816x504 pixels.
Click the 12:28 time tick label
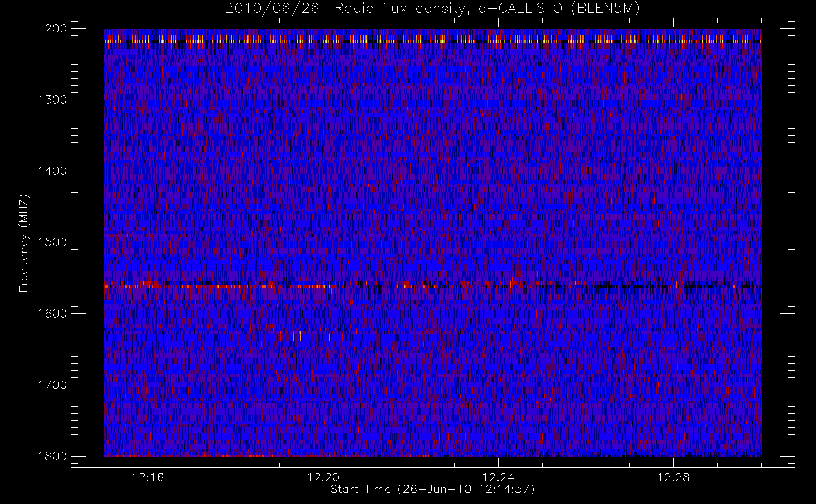(674, 477)
